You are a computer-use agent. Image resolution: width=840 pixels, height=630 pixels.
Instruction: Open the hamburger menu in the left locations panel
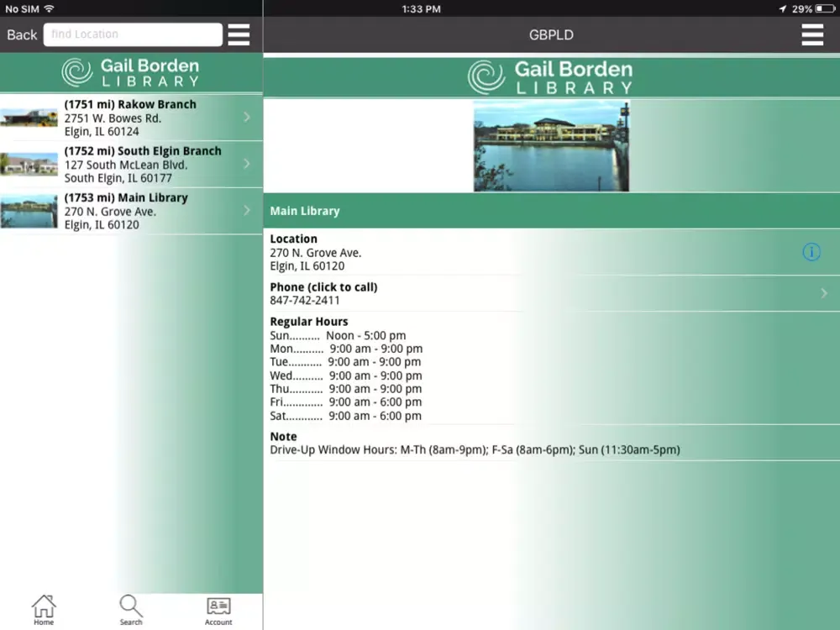click(239, 34)
